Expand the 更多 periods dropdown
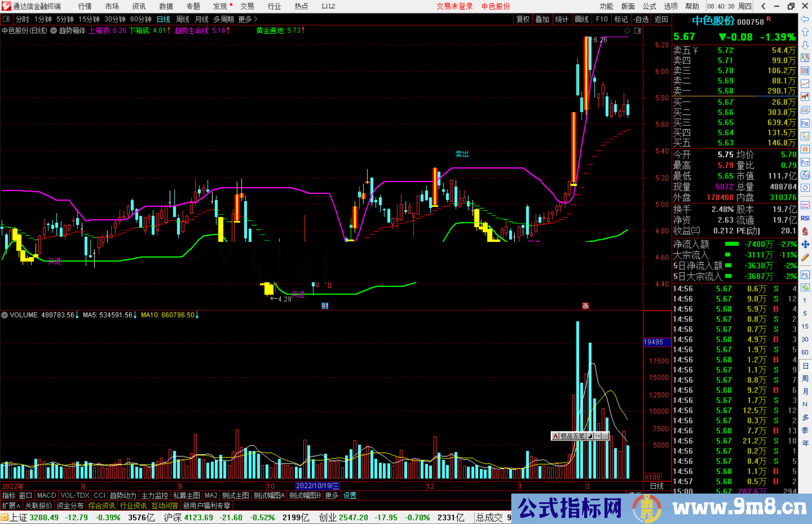 tap(248, 19)
